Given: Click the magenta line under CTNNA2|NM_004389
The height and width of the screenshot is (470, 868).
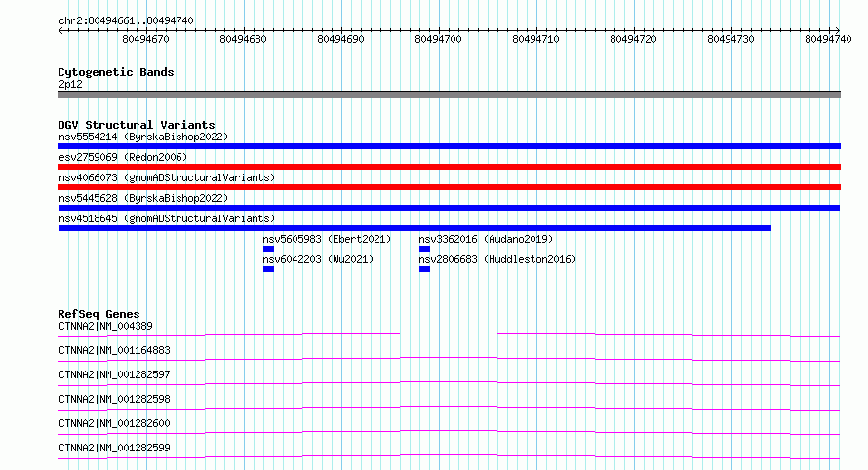Looking at the screenshot, I should 449,334.
